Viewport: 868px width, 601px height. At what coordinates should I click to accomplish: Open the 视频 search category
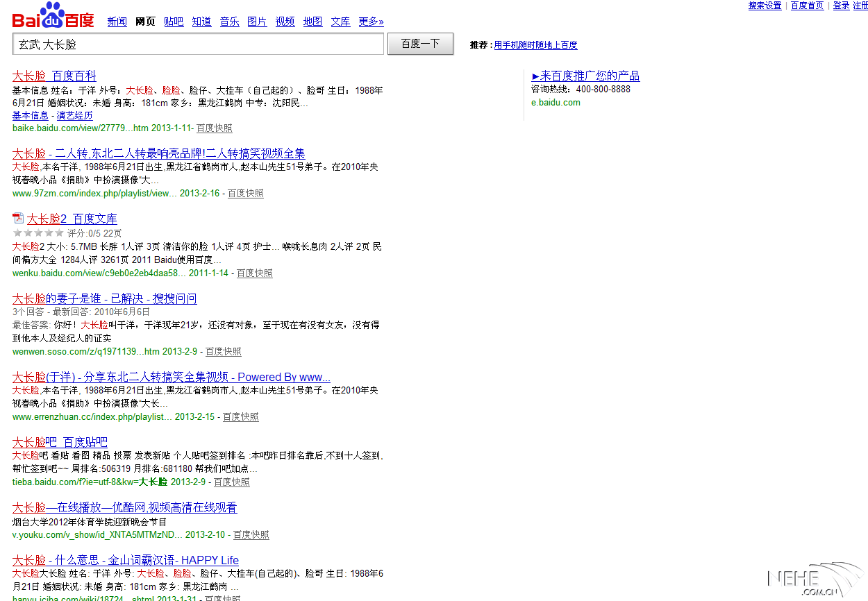285,22
